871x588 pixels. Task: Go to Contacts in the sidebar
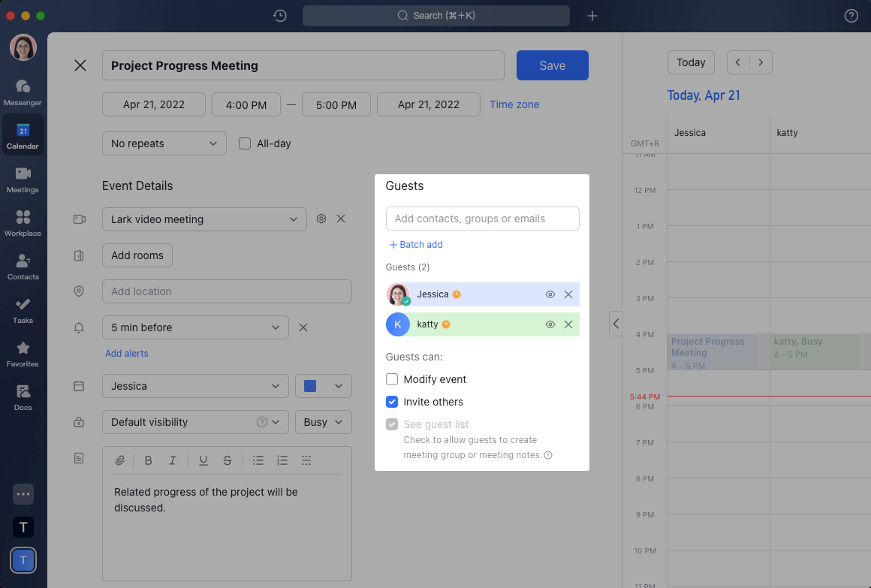click(x=23, y=266)
